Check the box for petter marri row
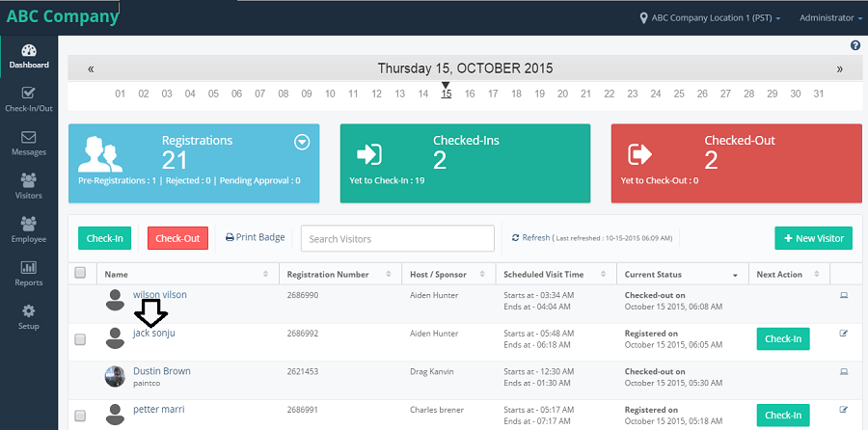 [x=80, y=416]
